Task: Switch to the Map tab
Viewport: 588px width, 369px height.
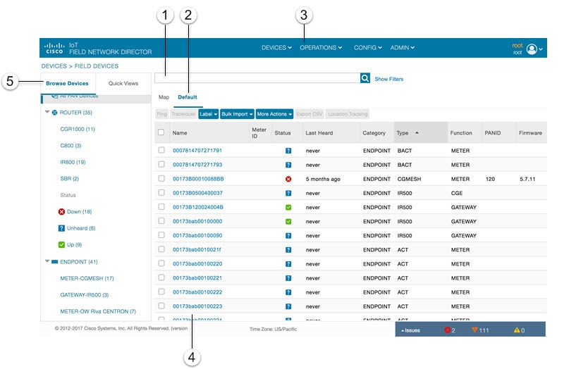Action: (164, 97)
